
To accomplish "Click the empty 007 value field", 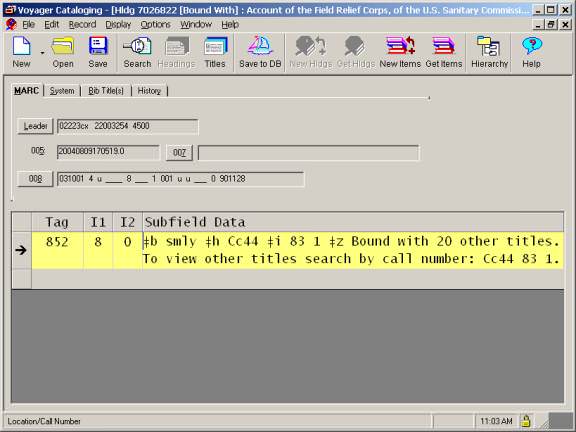I will point(309,153).
